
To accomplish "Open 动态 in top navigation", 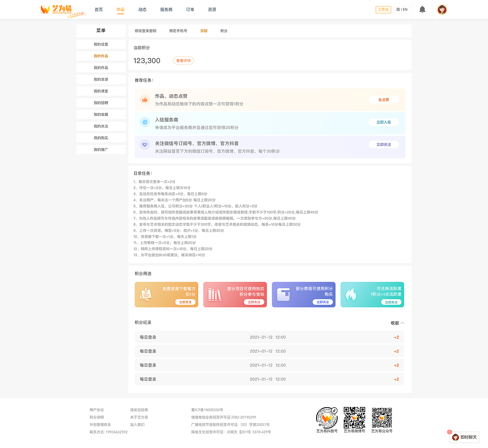I will [143, 10].
